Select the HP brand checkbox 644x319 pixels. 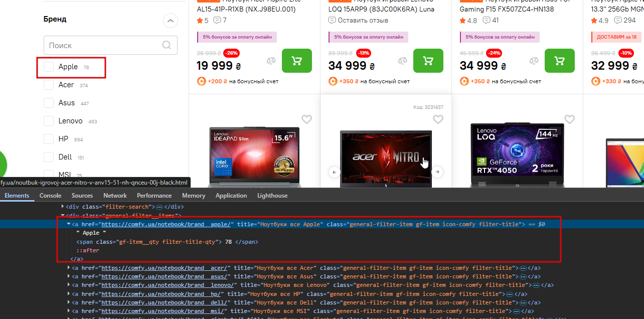click(x=49, y=139)
